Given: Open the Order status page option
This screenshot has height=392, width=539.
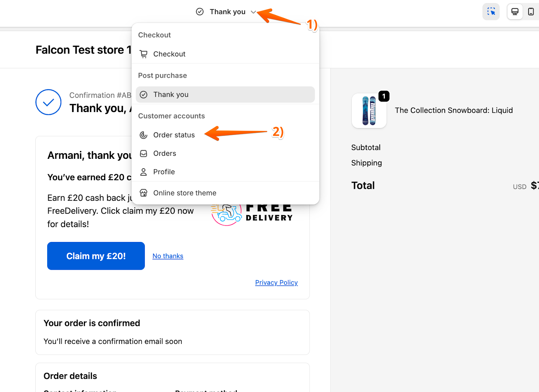Looking at the screenshot, I should coord(174,135).
